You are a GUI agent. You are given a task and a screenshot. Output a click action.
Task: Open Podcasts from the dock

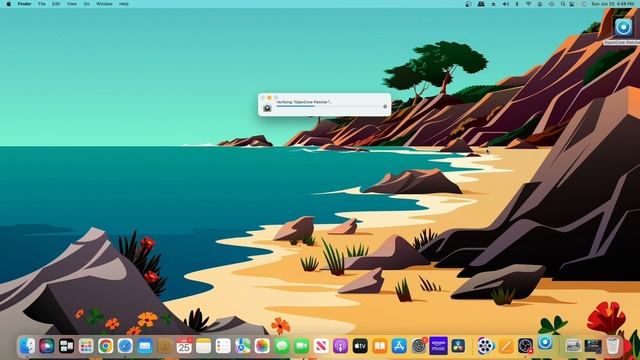340,346
